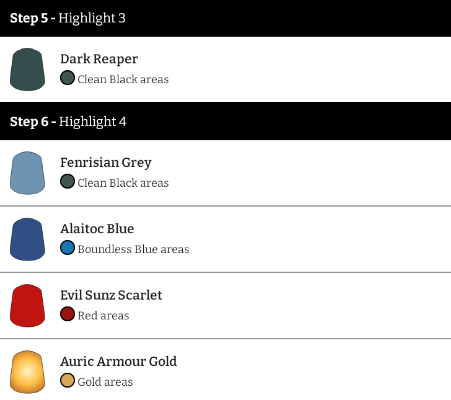Screen dimensions: 451x400
Task: Select the Dark Reaper paint pot icon
Action: 27,69
